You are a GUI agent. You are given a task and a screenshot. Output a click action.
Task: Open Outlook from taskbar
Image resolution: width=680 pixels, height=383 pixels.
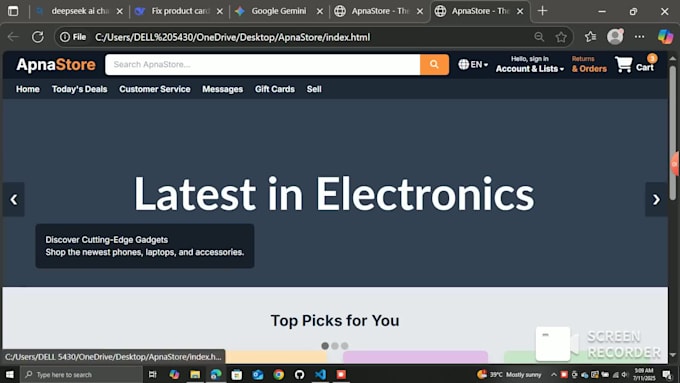coord(258,374)
